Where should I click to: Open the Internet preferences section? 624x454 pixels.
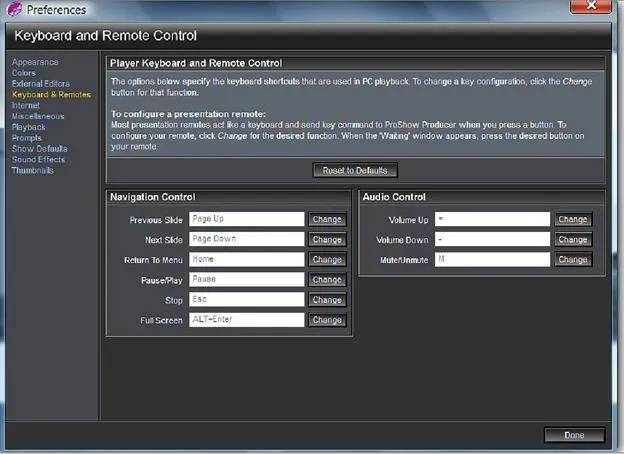click(x=26, y=105)
